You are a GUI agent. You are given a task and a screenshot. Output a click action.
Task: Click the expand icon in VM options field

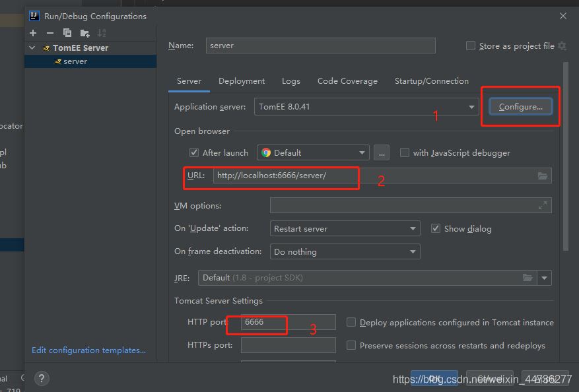(543, 206)
